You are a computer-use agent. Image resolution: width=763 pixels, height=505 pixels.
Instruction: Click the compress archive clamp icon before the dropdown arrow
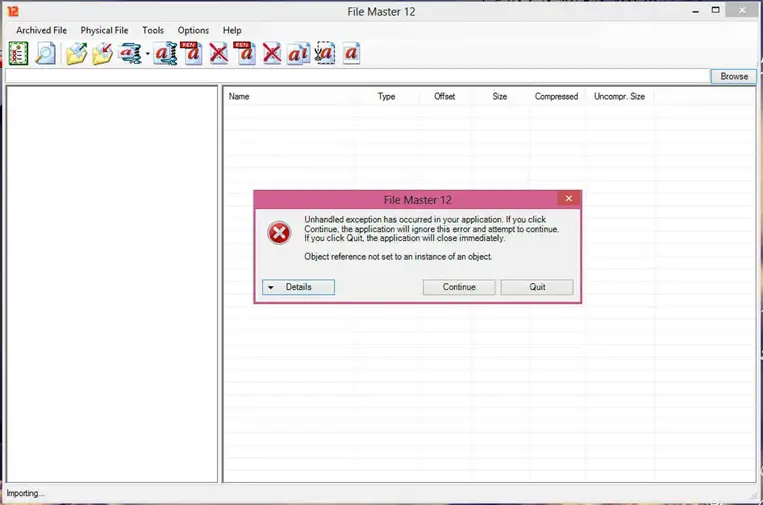[130, 54]
